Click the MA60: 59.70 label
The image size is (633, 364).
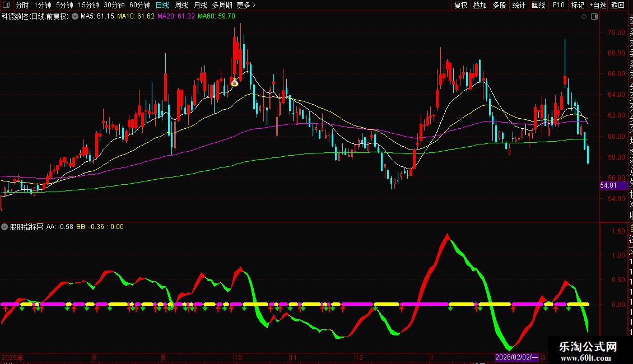(216, 17)
